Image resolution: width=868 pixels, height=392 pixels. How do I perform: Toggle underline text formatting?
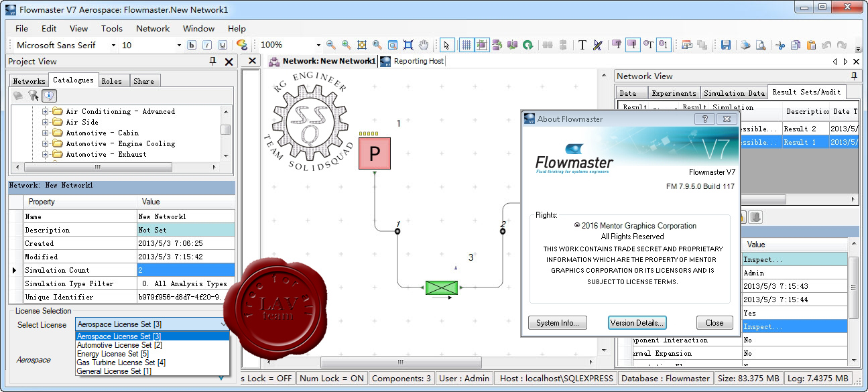222,45
